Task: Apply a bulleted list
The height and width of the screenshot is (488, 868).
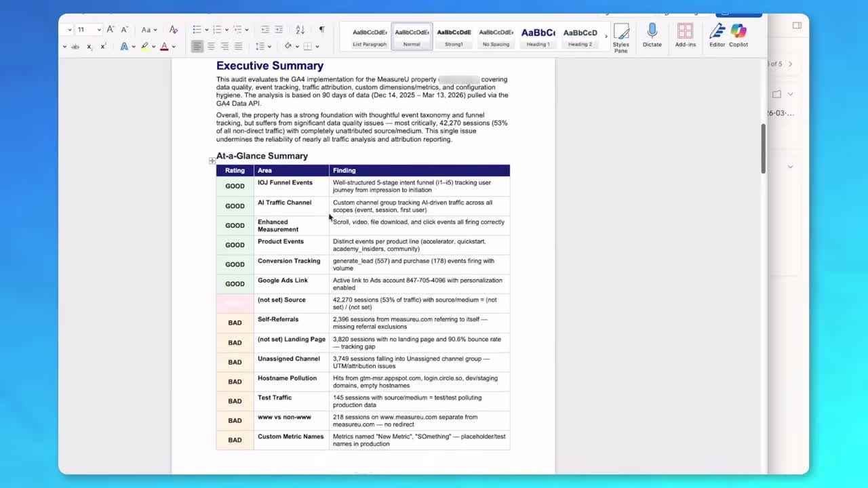Action: click(195, 29)
